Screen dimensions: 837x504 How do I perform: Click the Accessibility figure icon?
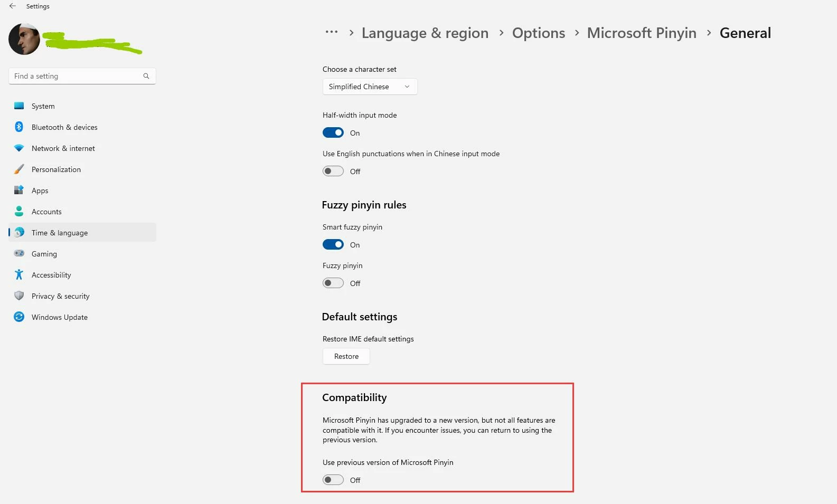click(x=19, y=274)
